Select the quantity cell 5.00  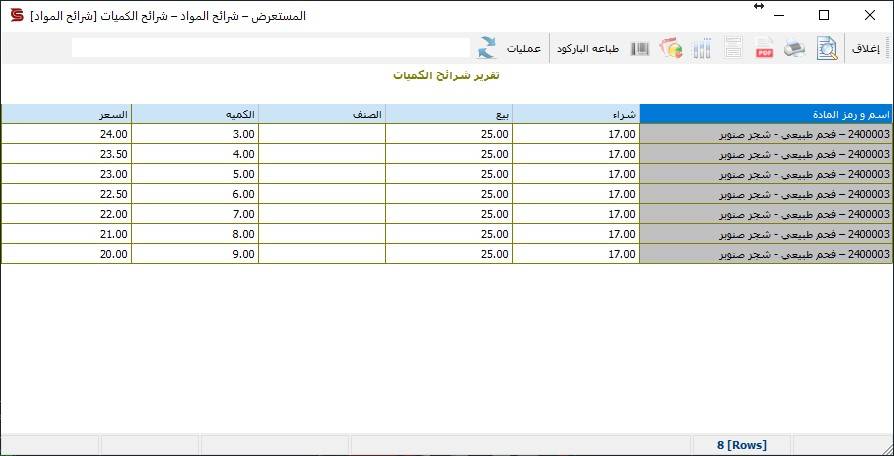195,174
